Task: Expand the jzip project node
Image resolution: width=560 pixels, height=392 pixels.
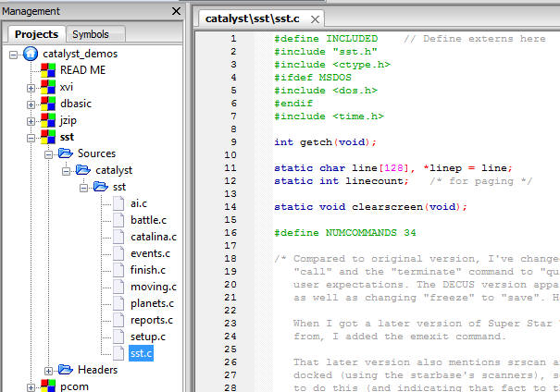Action: click(x=31, y=120)
